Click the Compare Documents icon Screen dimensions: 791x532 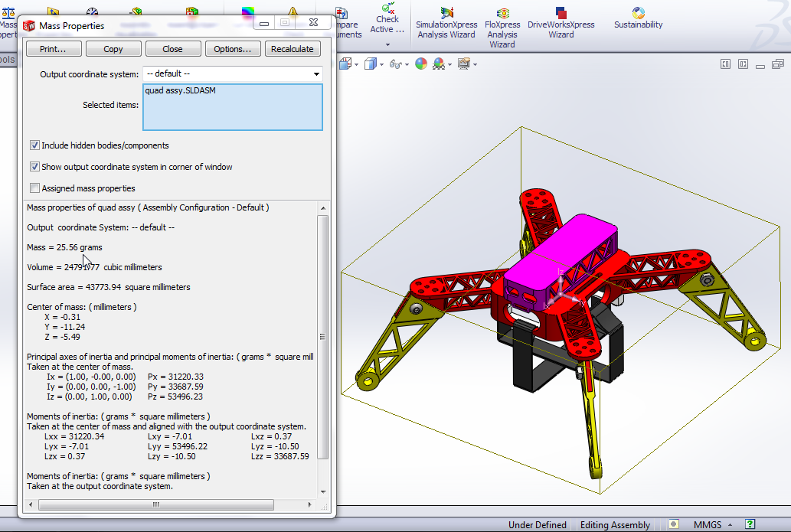coord(342,13)
